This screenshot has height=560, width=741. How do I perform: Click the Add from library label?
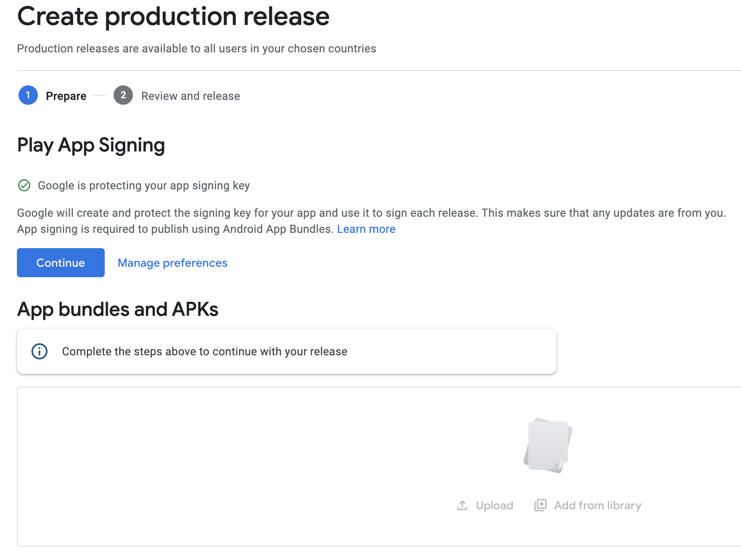[x=598, y=505]
